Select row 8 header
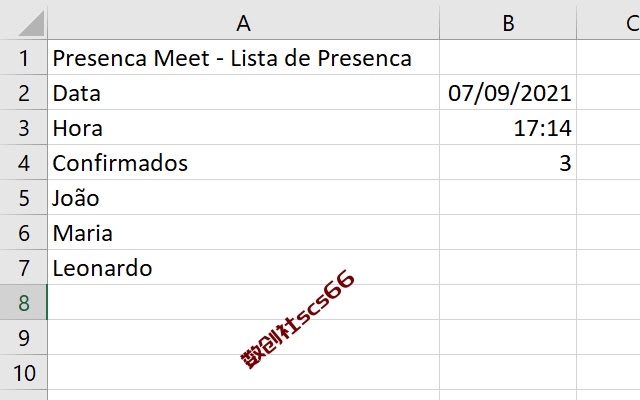 coord(24,302)
